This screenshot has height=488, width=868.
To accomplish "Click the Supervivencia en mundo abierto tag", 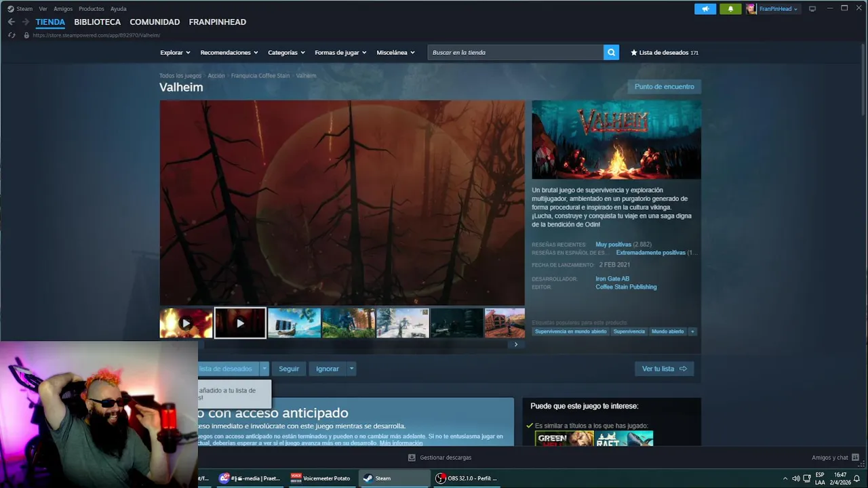I will [571, 331].
